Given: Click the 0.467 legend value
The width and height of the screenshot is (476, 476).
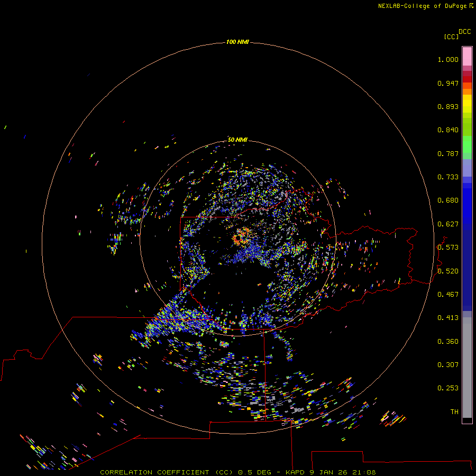Looking at the screenshot, I should pyautogui.click(x=448, y=295).
